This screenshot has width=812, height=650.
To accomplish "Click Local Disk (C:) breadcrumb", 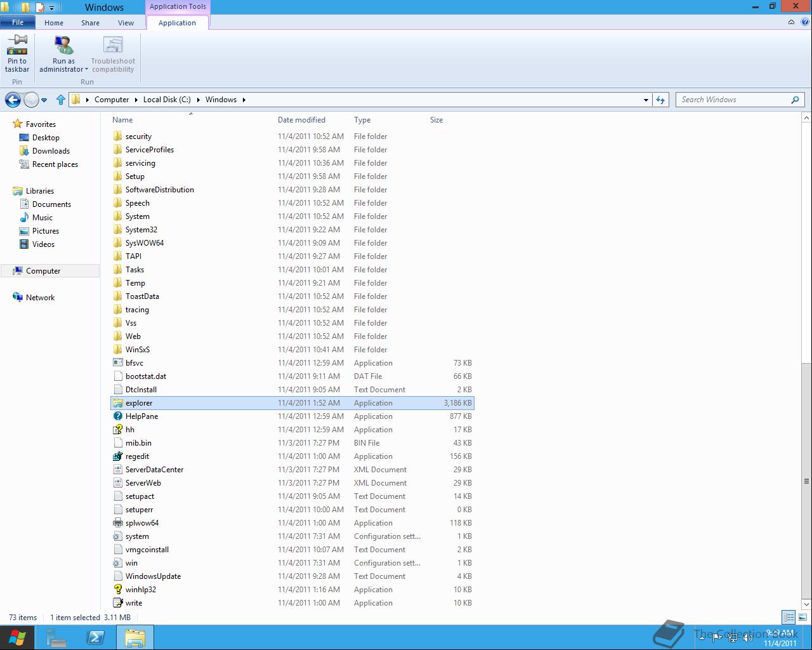I will pos(167,100).
